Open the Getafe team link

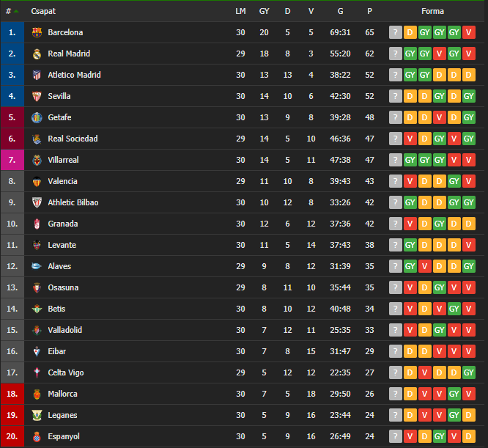59,117
